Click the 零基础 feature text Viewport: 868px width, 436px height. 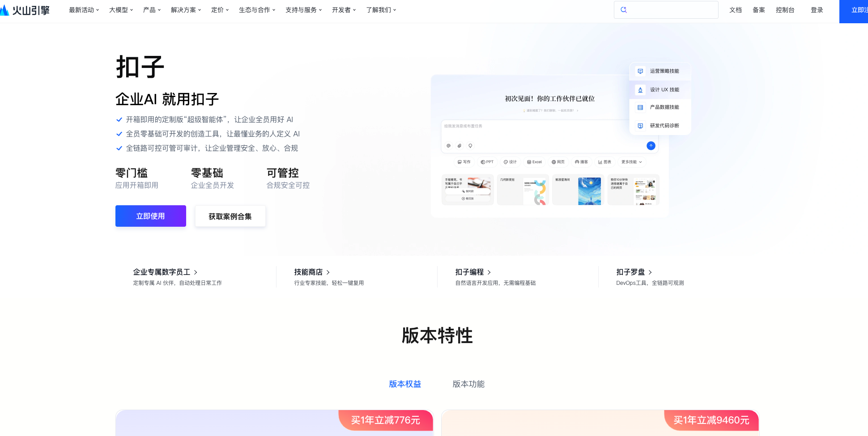tap(207, 173)
